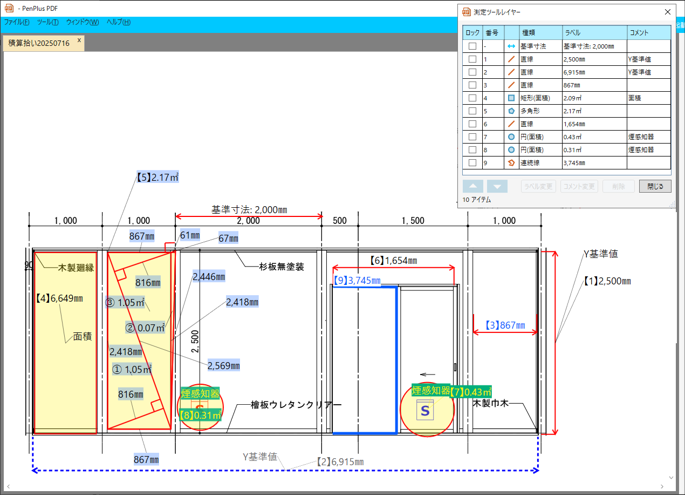685x495 pixels.
Task: Click the 【5】2.17㎡ label in drawing
Action: 158,177
